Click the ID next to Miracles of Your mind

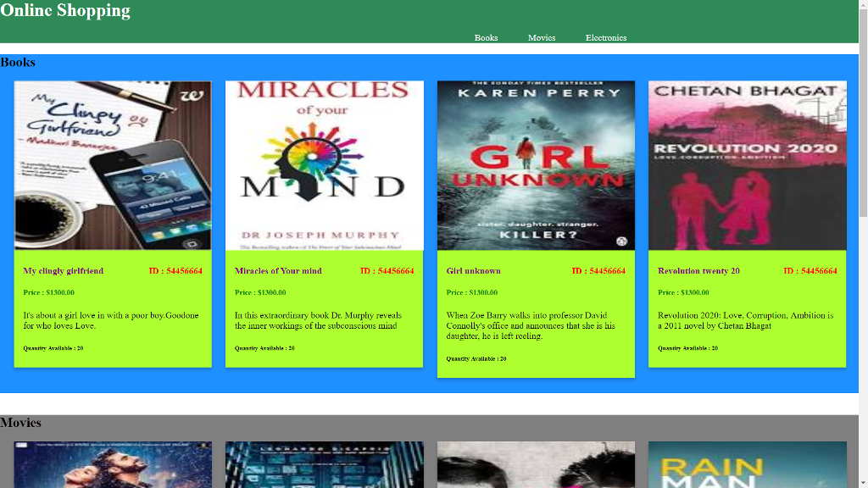387,270
